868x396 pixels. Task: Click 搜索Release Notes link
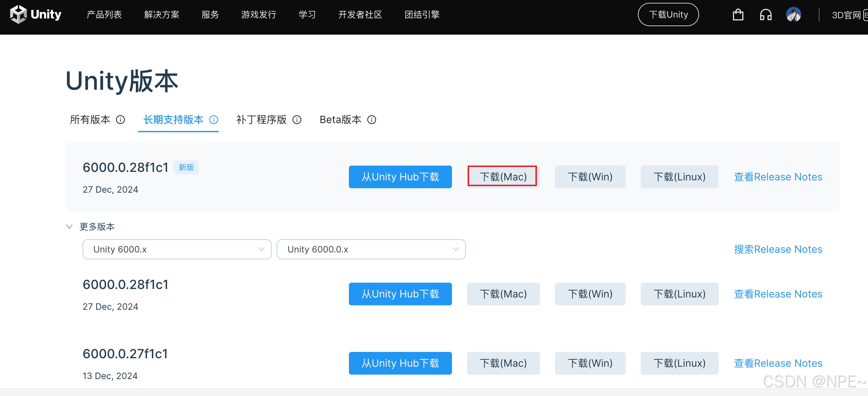[x=778, y=249]
